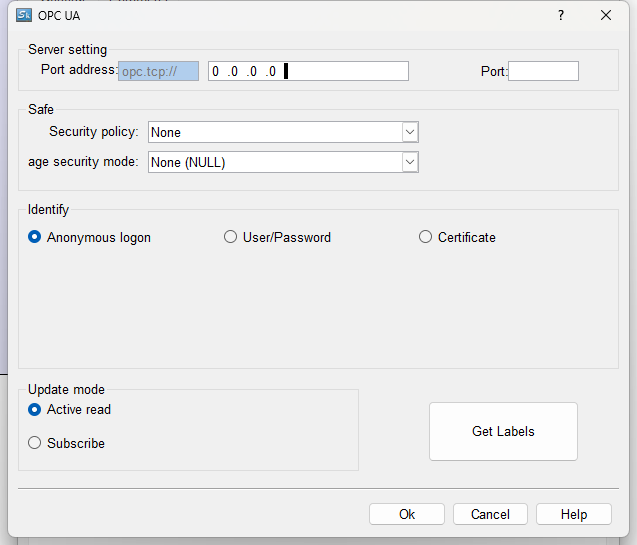Close the OPC UA dialog window
Image resolution: width=637 pixels, height=545 pixels.
pos(605,15)
